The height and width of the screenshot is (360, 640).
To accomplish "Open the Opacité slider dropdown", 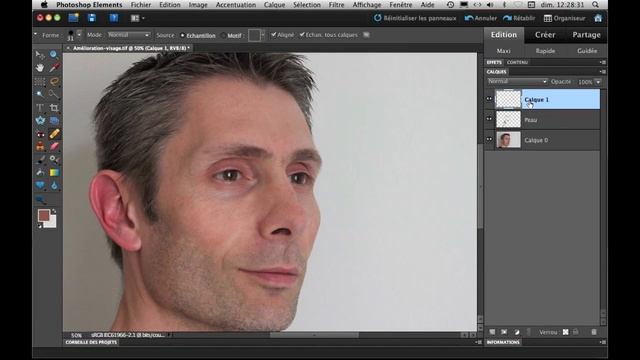I will point(598,82).
